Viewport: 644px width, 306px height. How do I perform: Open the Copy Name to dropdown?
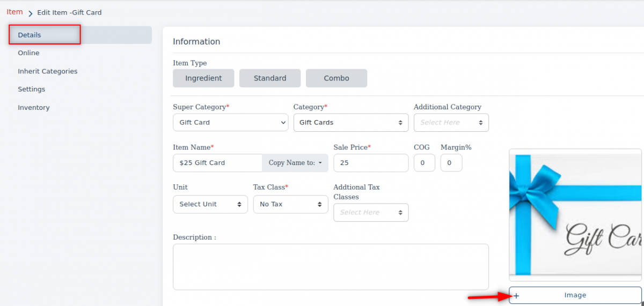click(295, 163)
